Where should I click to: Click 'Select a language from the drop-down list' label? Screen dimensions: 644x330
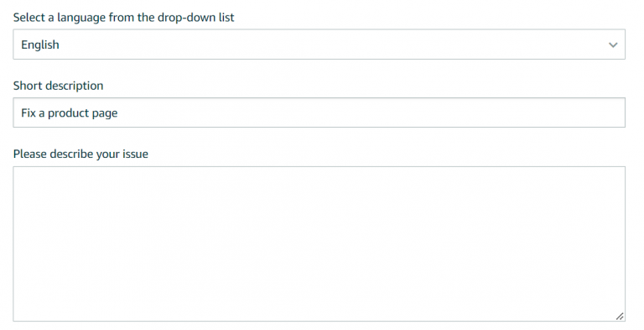pos(123,18)
